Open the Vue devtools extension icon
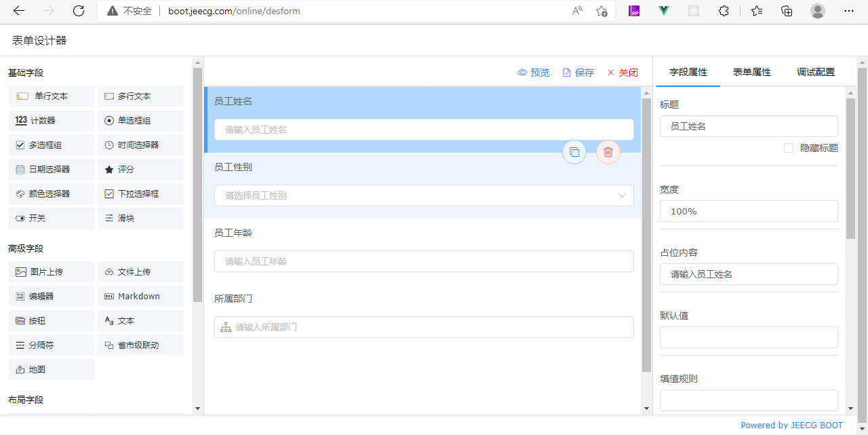 coord(665,11)
